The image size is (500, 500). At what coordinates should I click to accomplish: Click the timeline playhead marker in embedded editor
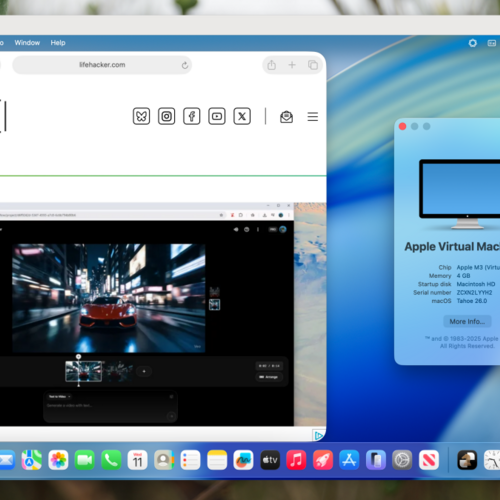tap(79, 357)
